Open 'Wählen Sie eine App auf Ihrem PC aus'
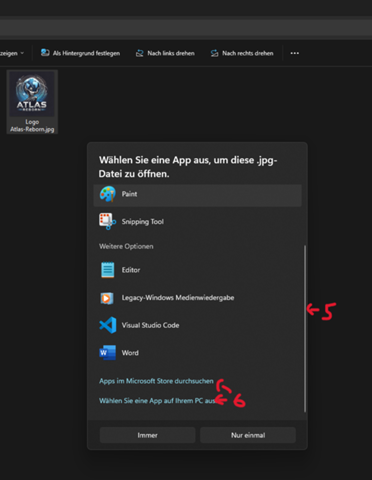The image size is (372, 480). [157, 401]
